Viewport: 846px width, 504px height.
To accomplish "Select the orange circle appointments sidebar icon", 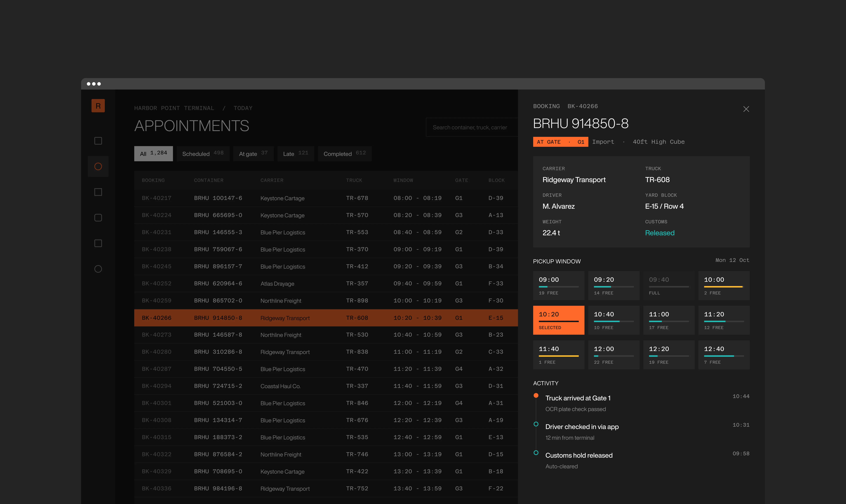I will tap(98, 166).
